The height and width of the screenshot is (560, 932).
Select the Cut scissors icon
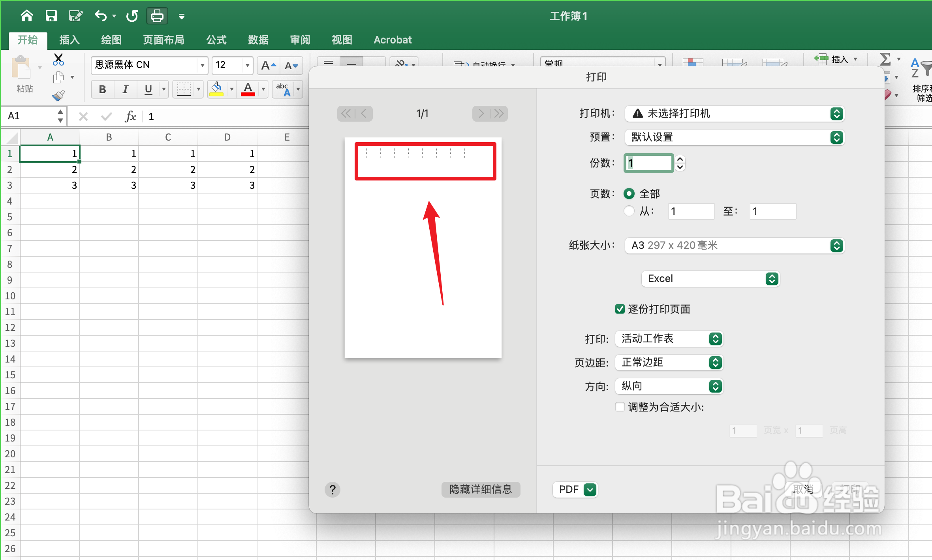pos(58,59)
